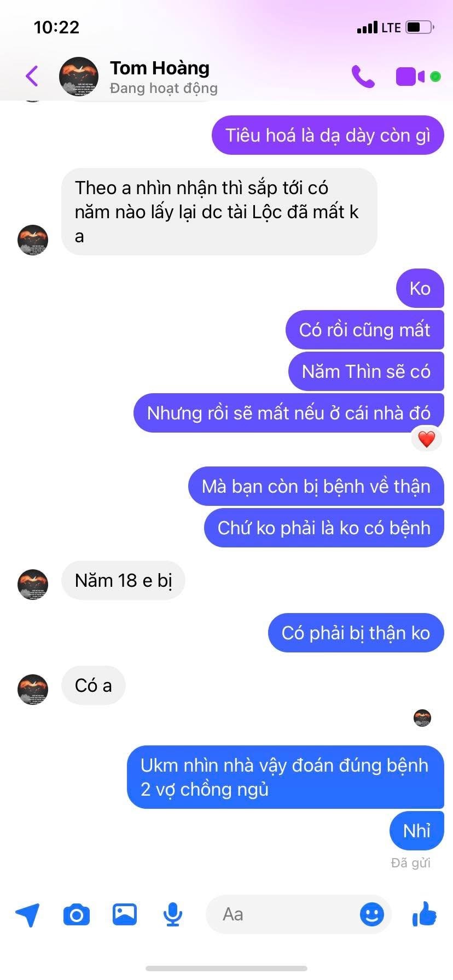Open the camera from message bar
The width and height of the screenshot is (453, 980).
[77, 914]
